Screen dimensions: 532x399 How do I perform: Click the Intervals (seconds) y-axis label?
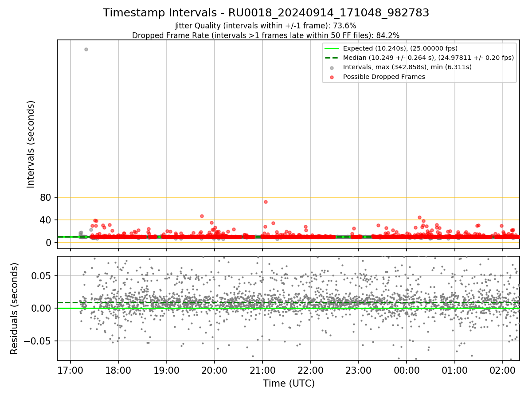[x=31, y=144]
